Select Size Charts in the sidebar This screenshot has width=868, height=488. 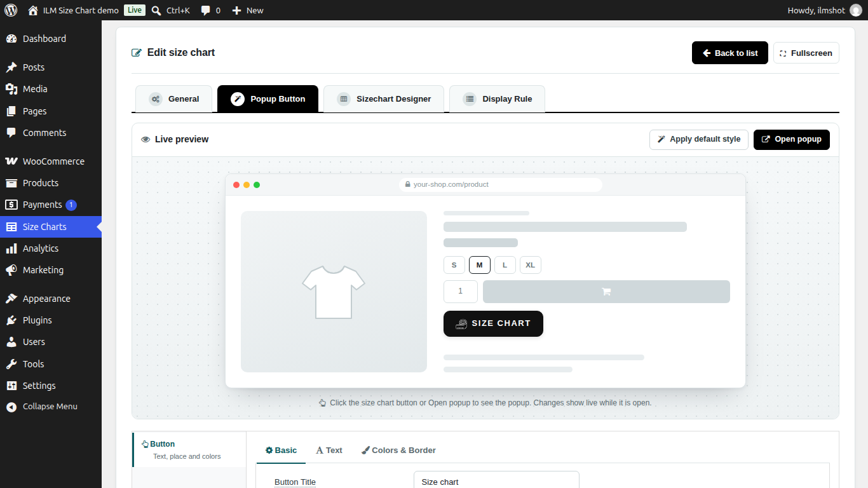click(51, 227)
